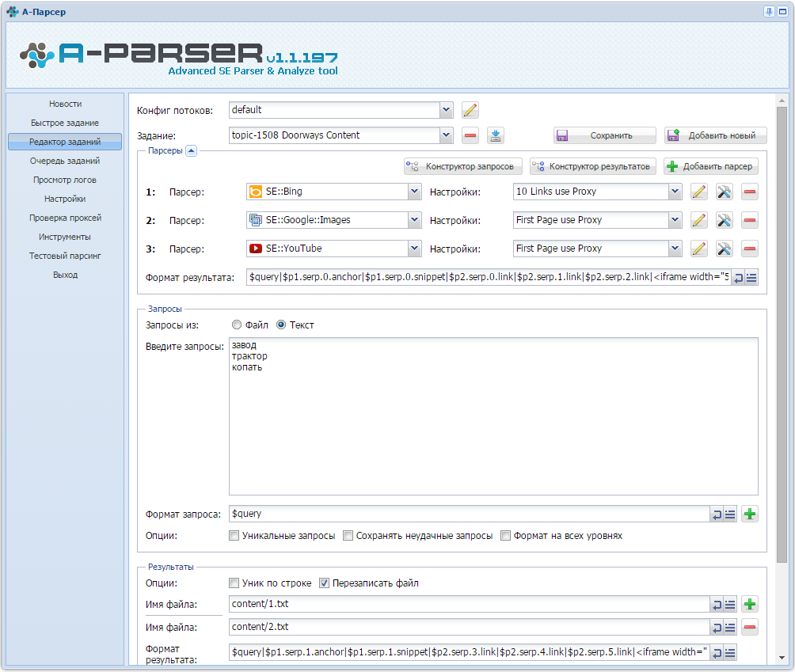
Task: Toggle wrap icon for content/1.txt file name
Action: (717, 604)
